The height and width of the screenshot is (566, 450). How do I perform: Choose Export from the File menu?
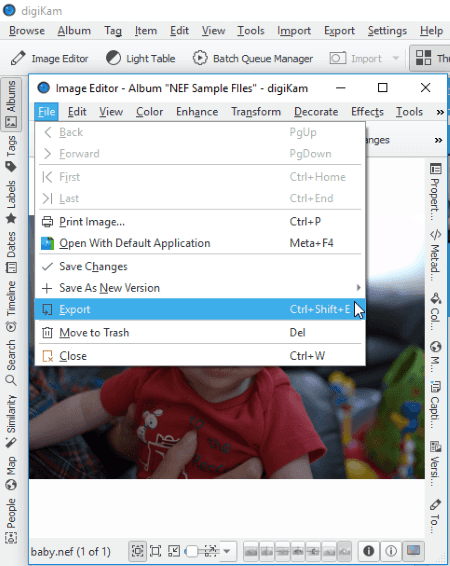pyautogui.click(x=200, y=309)
